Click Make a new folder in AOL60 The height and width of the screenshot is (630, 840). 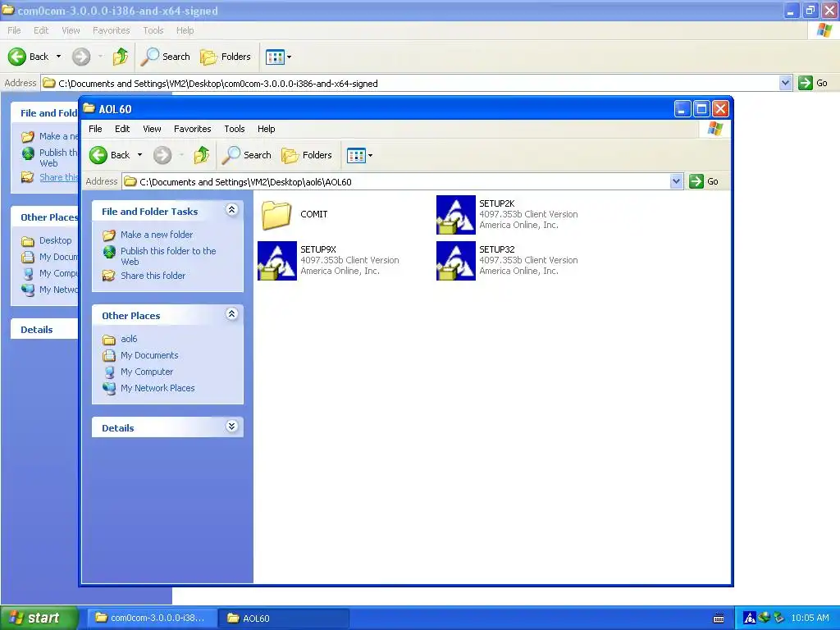(x=157, y=235)
